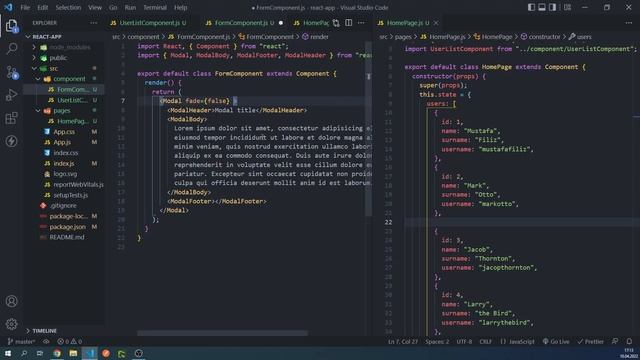Split the left editor with the split icon
Image resolution: width=640 pixels, height=360 pixels.
tap(349, 23)
